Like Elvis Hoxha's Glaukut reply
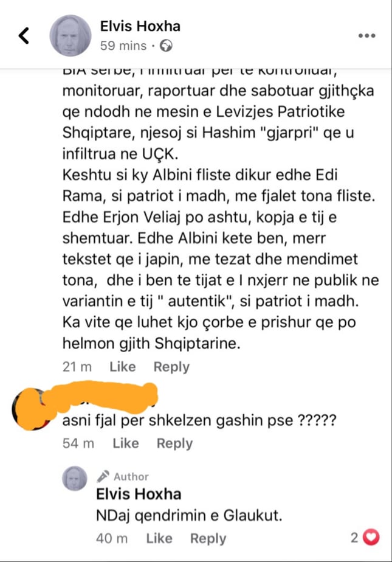The width and height of the screenshot is (392, 562). point(159,538)
